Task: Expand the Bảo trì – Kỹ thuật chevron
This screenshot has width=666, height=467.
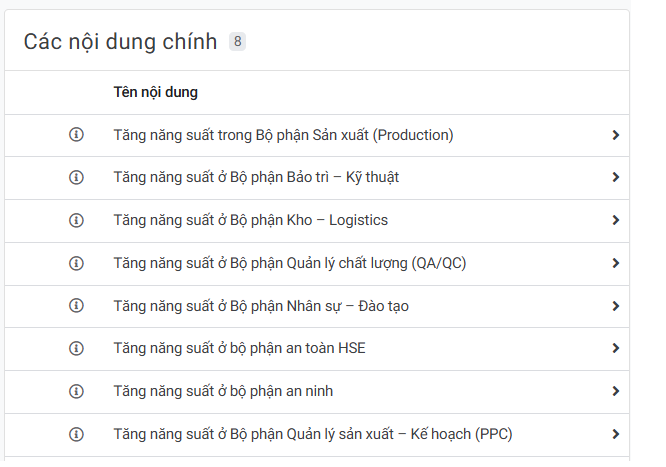Action: (615, 177)
